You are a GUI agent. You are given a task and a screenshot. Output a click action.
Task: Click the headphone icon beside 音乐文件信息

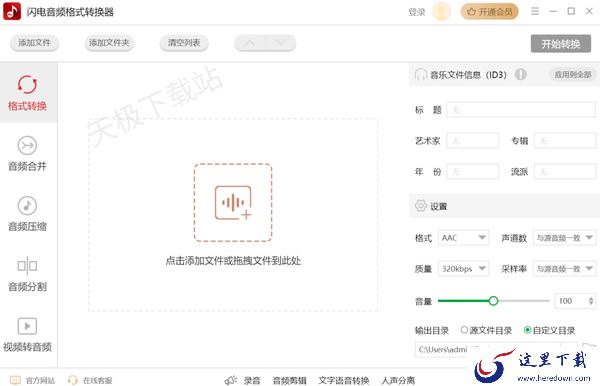[x=421, y=74]
